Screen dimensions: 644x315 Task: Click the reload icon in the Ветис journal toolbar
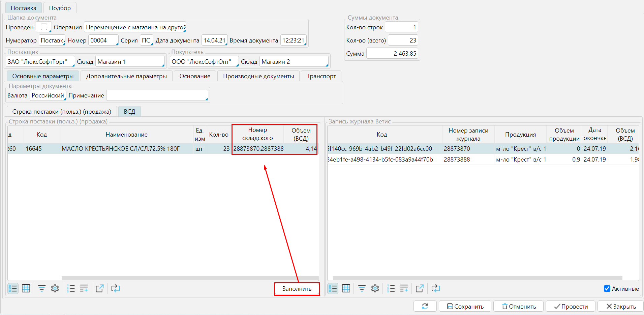point(435,288)
